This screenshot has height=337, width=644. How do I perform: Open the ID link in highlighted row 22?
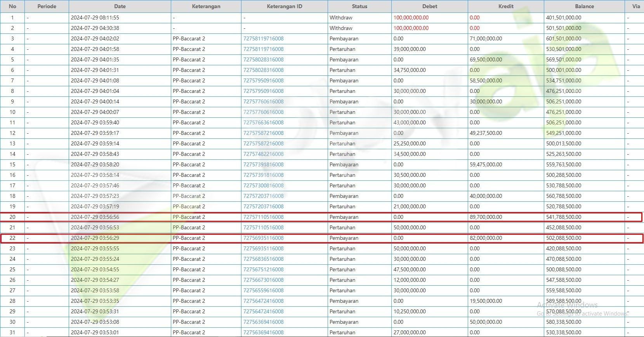click(x=263, y=238)
